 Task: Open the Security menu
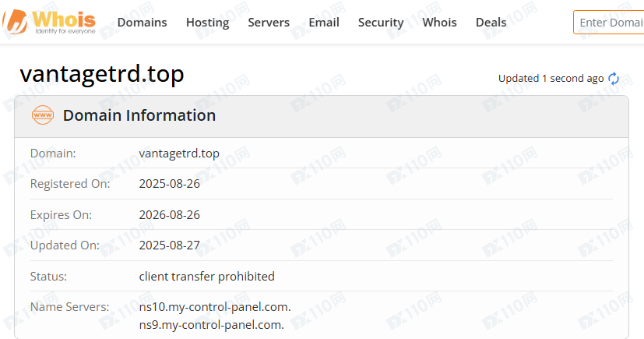[381, 23]
